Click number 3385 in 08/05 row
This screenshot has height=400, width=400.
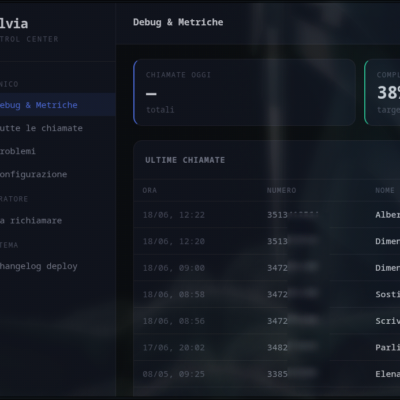(277, 374)
